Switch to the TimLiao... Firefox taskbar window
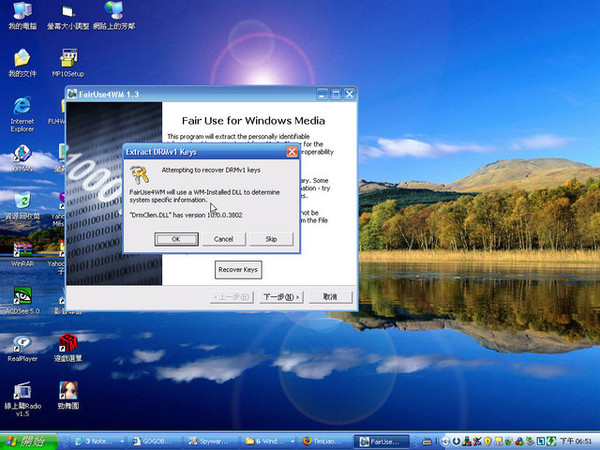 325,442
